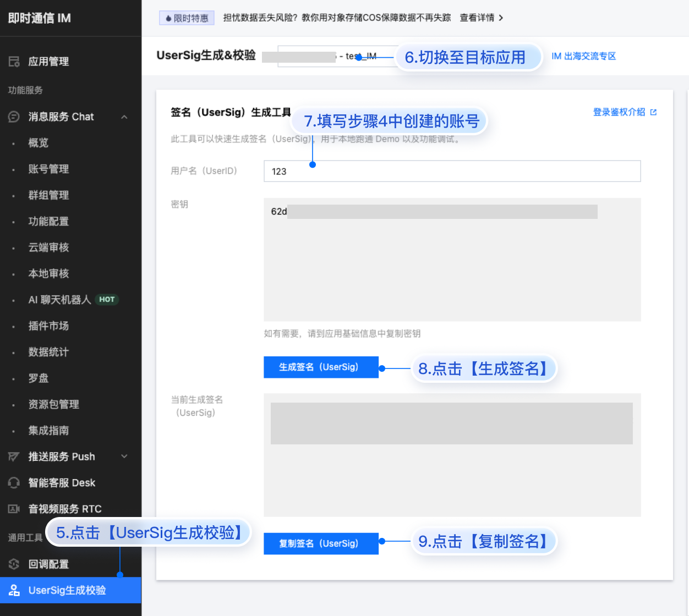Click the external-link icon beside 登录鉴权介绍
Viewport: 689px width, 616px height.
coord(653,112)
